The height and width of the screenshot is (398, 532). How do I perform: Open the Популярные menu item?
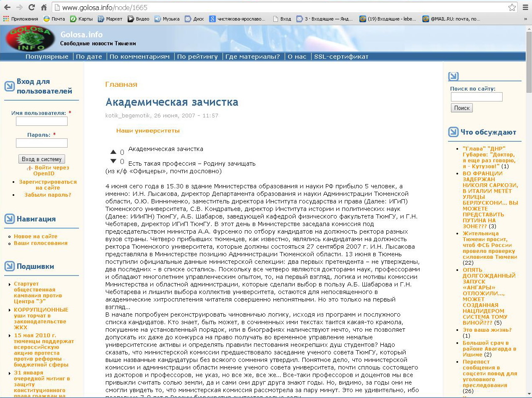pyautogui.click(x=47, y=57)
